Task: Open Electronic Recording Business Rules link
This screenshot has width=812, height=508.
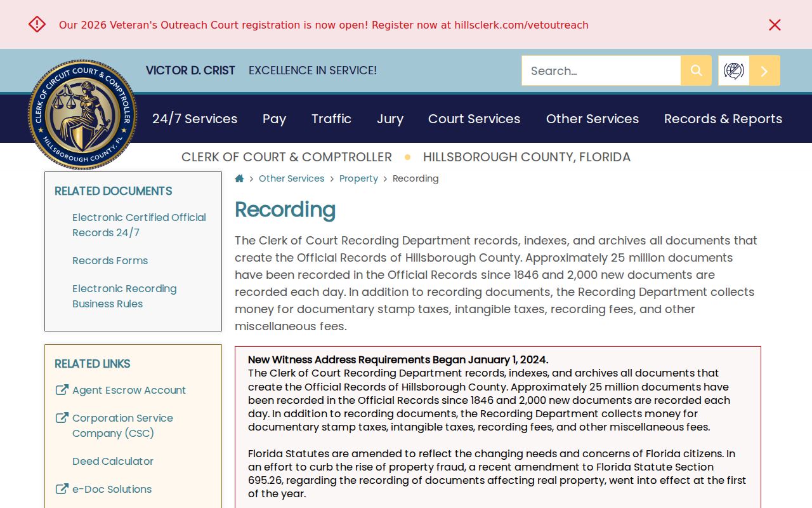Action: (124, 296)
